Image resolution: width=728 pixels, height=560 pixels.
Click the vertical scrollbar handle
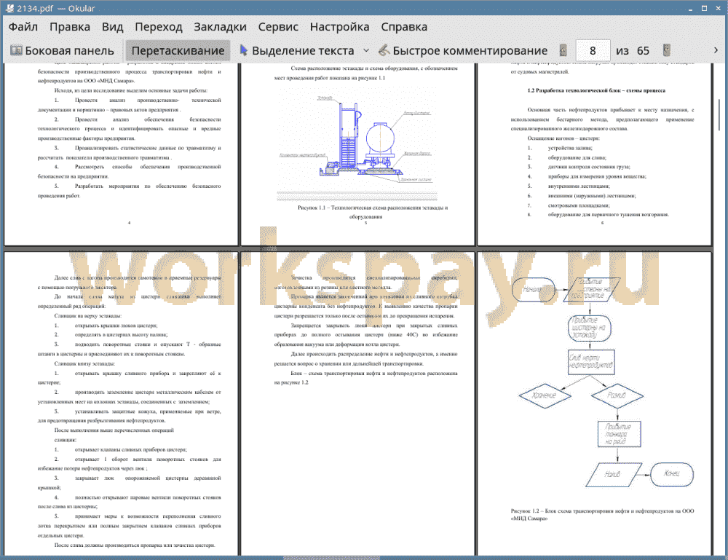[719, 114]
